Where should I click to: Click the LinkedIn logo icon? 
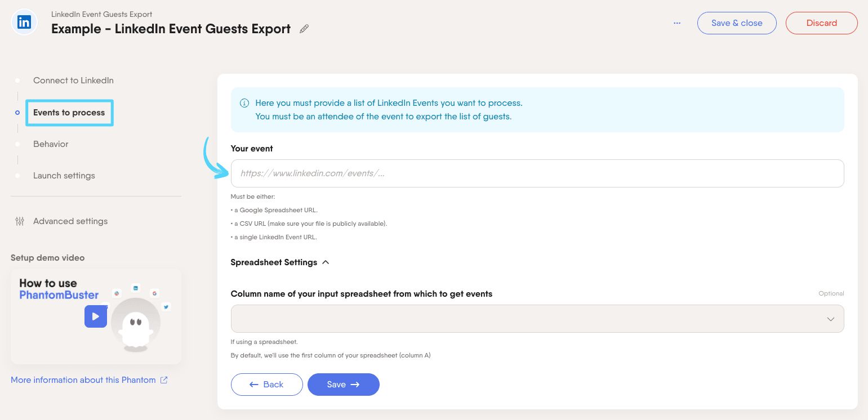click(24, 23)
